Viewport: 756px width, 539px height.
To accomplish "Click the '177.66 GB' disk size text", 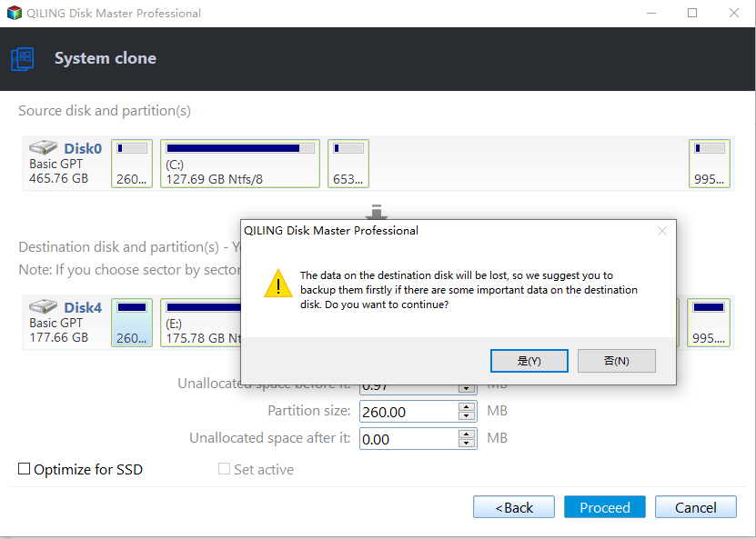I will tap(59, 337).
